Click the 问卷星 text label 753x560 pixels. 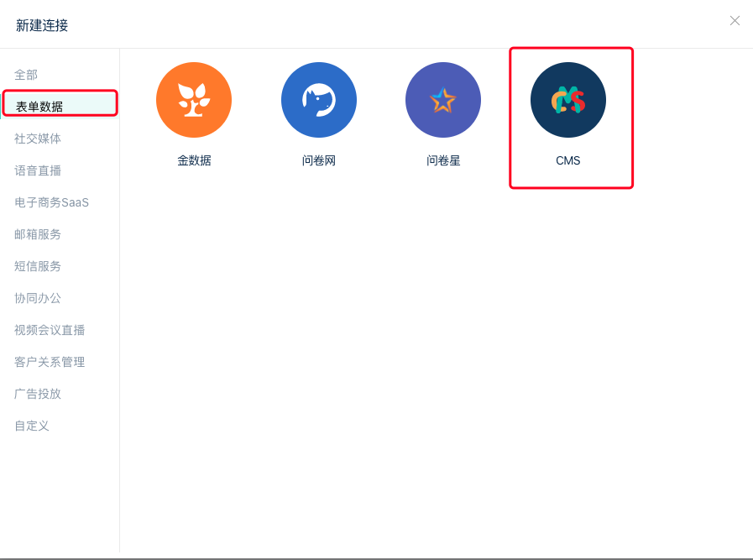click(x=443, y=160)
